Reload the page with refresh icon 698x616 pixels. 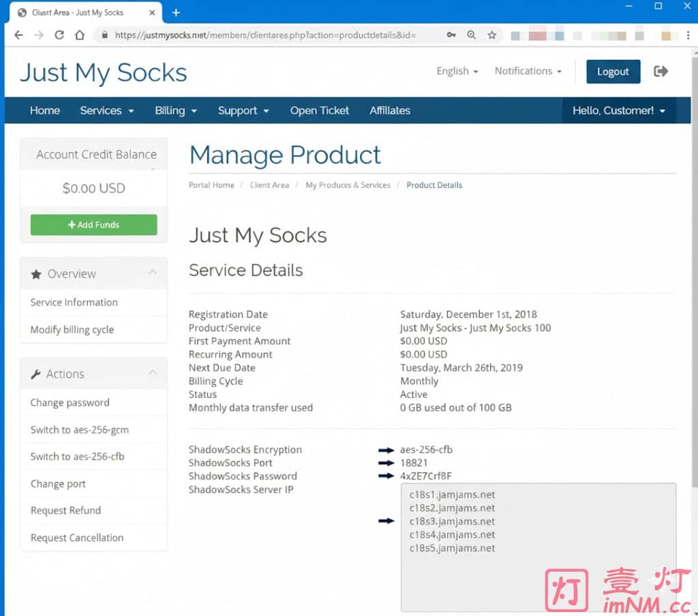pyautogui.click(x=59, y=35)
